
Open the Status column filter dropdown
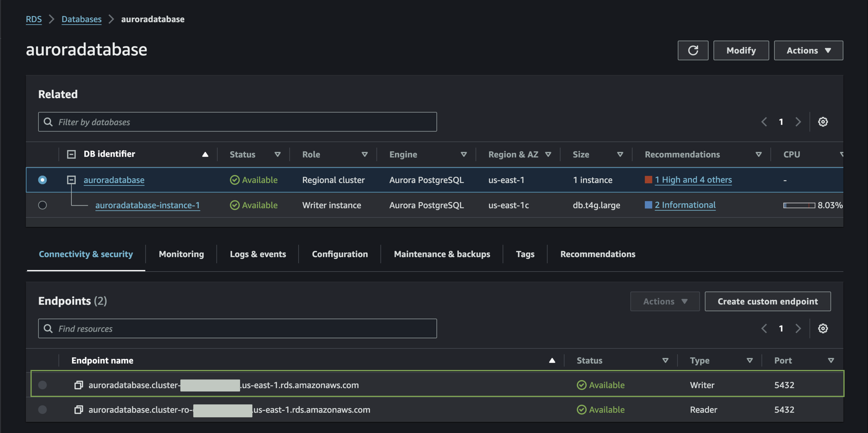click(277, 155)
